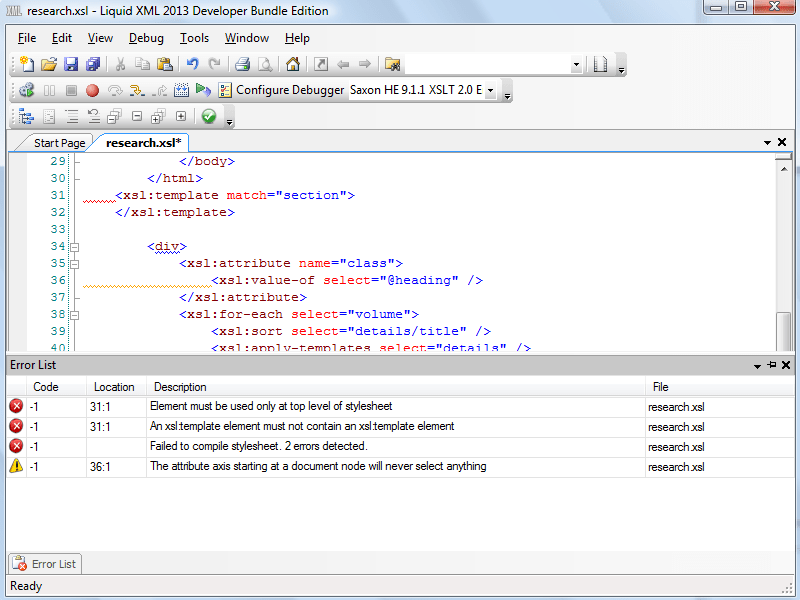Collapse the div element at line 34
The image size is (800, 600).
(x=74, y=247)
